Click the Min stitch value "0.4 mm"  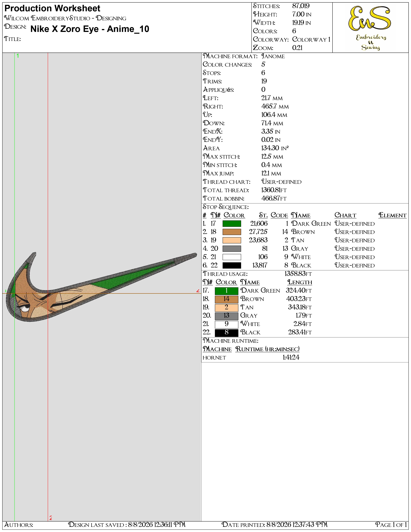pos(271,165)
